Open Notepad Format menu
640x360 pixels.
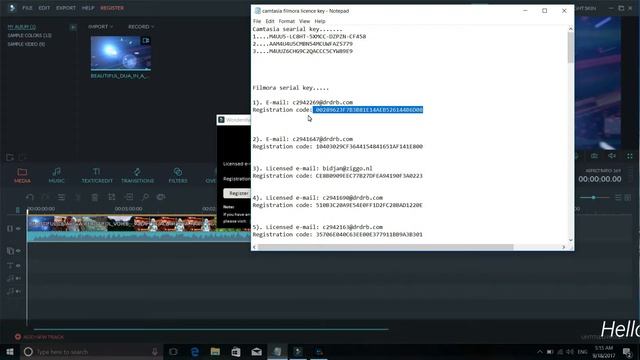(x=287, y=21)
